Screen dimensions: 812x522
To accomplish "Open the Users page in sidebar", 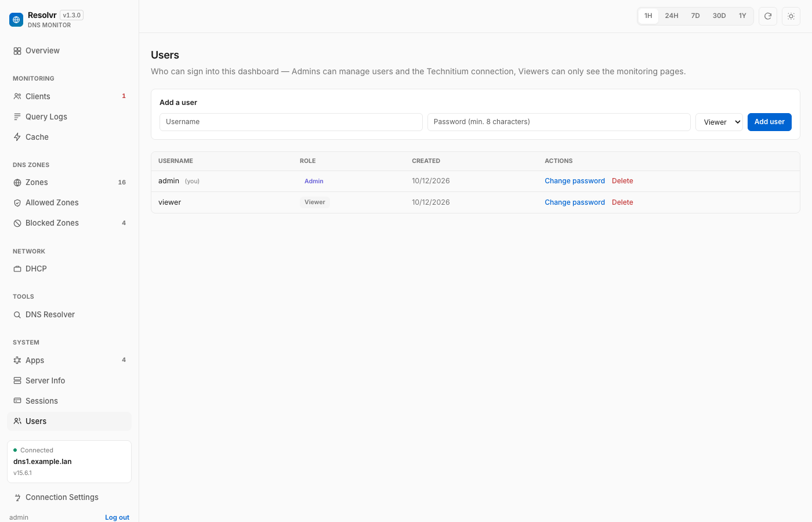I will pyautogui.click(x=69, y=422).
